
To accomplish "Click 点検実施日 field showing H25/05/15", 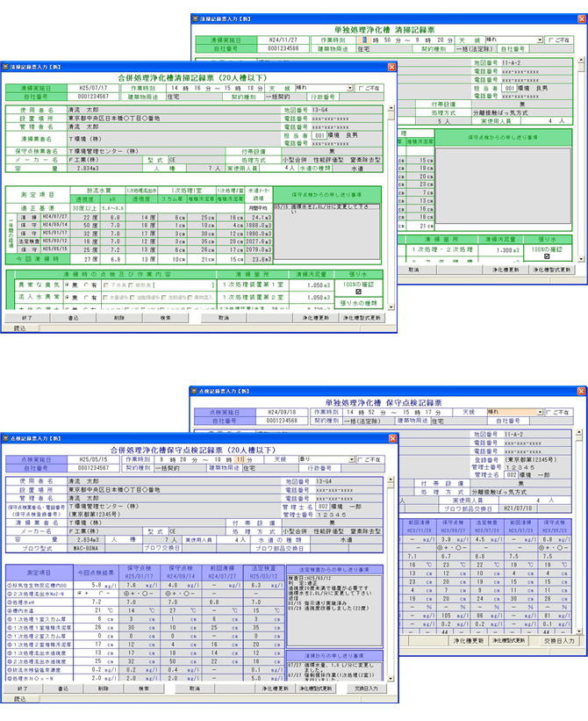I will point(93,459).
